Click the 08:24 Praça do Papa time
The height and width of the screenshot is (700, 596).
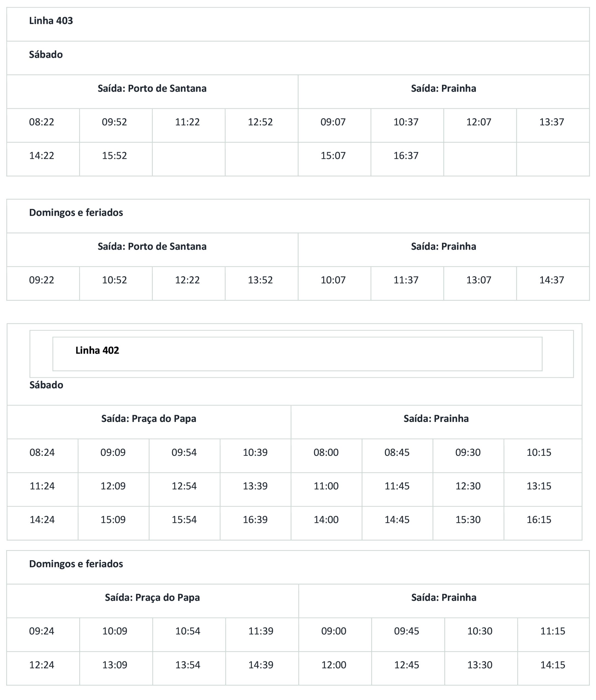(42, 453)
